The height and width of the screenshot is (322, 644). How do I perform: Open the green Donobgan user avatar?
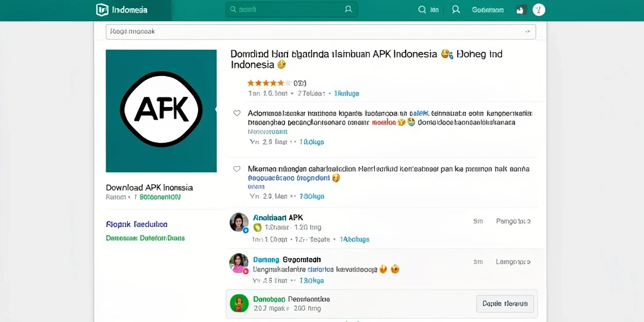[239, 304]
